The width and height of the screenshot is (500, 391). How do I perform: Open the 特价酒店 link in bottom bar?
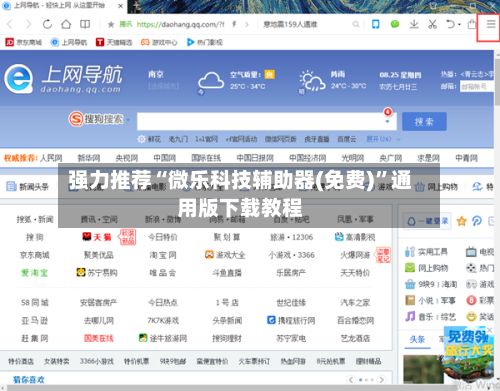pyautogui.click(x=21, y=361)
